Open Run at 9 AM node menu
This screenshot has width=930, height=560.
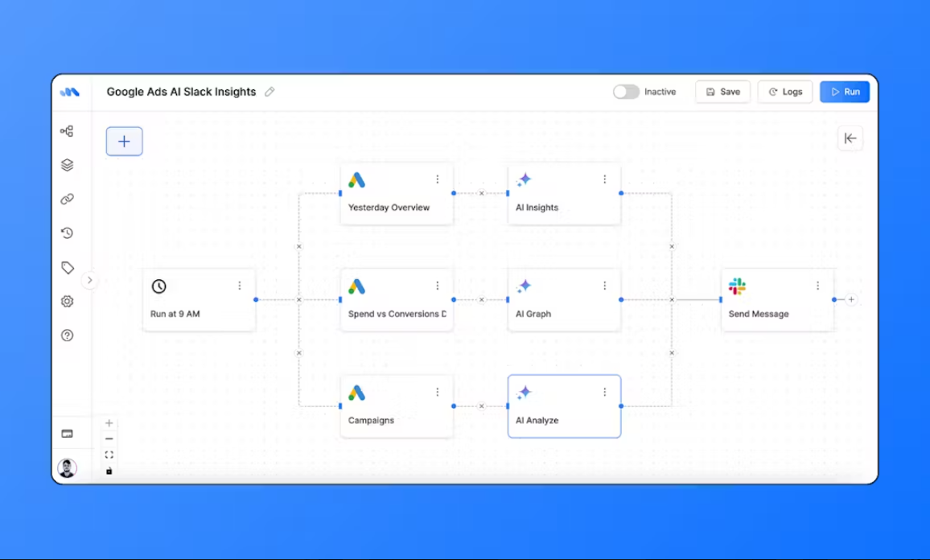pos(240,286)
